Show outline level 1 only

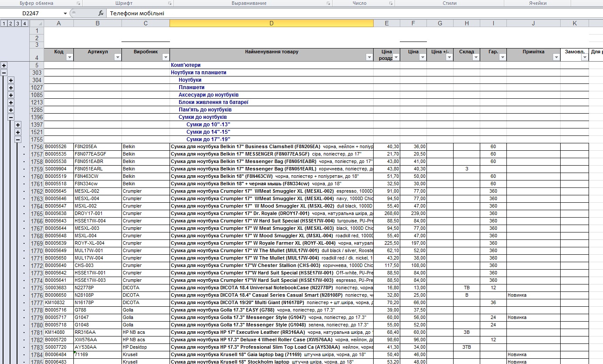4,24
